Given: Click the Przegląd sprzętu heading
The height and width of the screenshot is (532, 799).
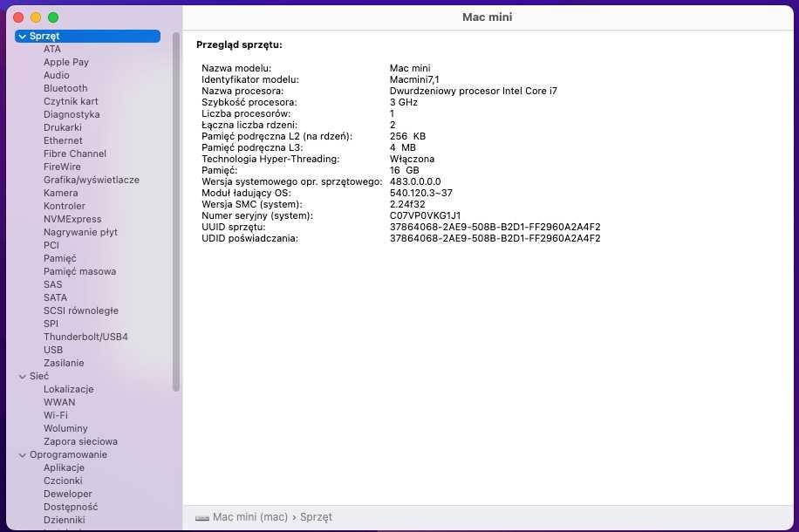Looking at the screenshot, I should pos(239,44).
